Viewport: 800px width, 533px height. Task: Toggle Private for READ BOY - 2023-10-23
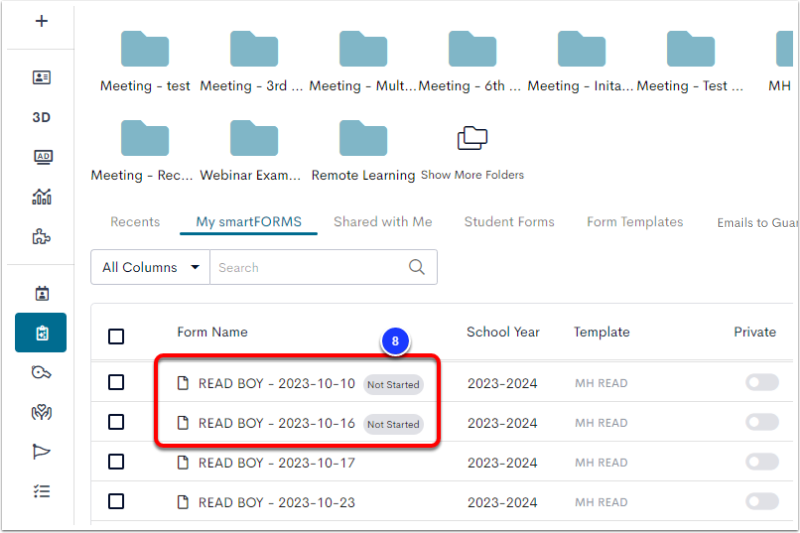click(x=762, y=501)
